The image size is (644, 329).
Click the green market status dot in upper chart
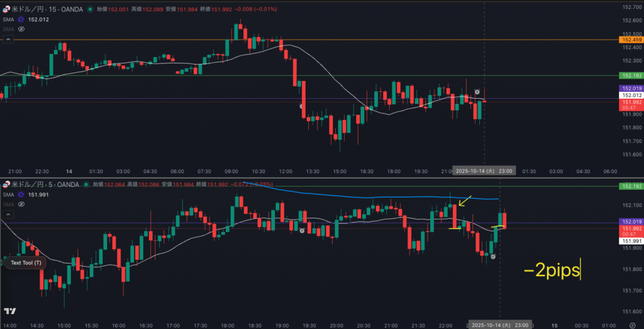89,9
